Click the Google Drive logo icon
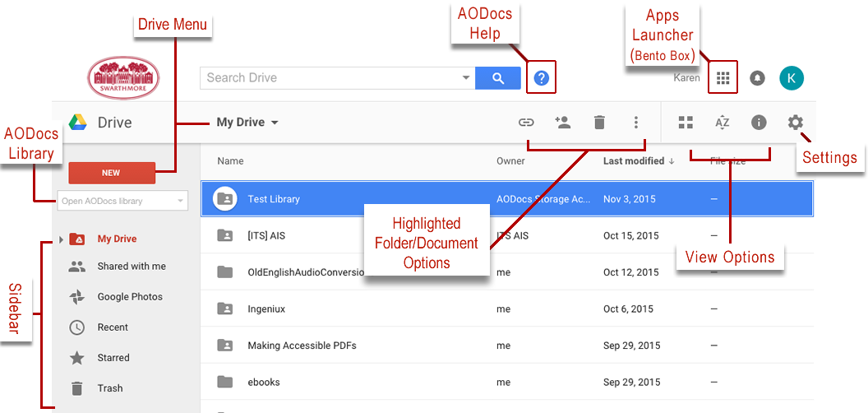The width and height of the screenshot is (868, 413). coord(77,122)
